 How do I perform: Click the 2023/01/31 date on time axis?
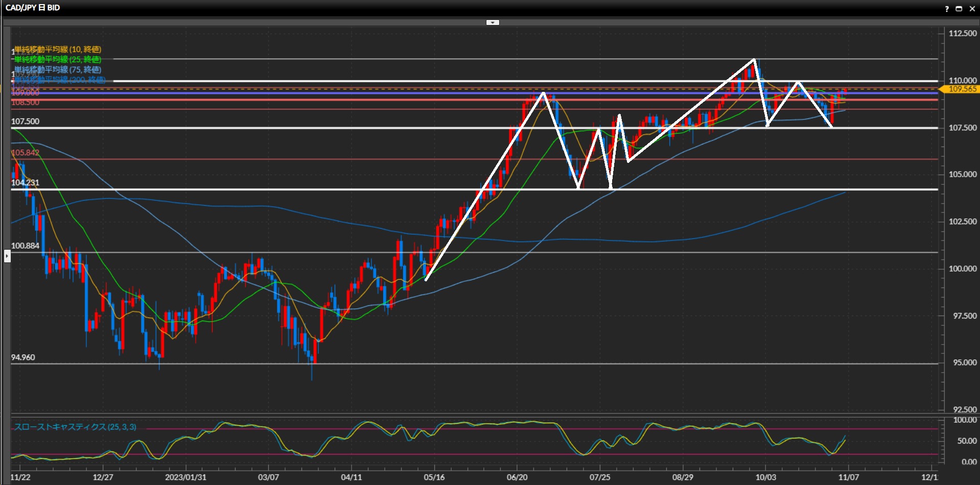[x=185, y=477]
